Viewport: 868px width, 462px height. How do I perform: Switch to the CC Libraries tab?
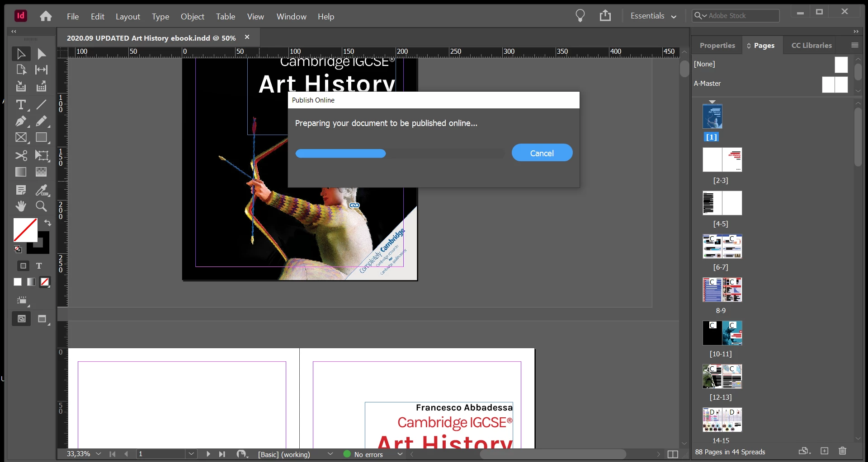(x=811, y=45)
